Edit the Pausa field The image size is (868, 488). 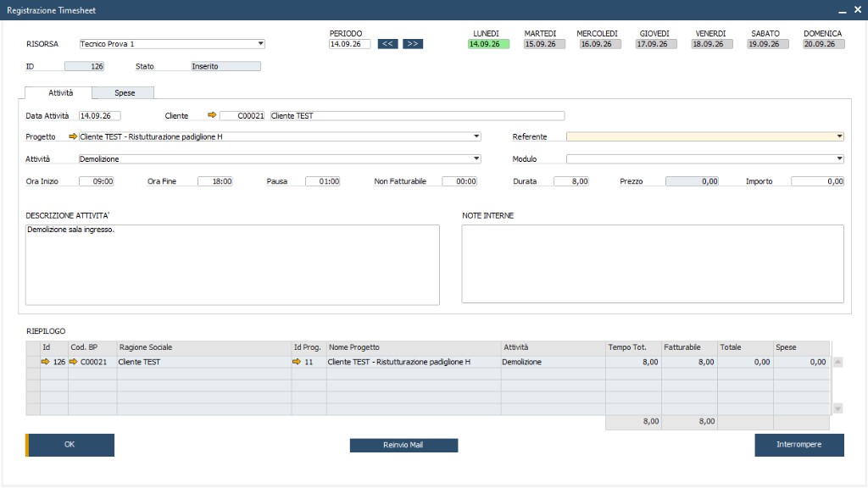tap(322, 181)
